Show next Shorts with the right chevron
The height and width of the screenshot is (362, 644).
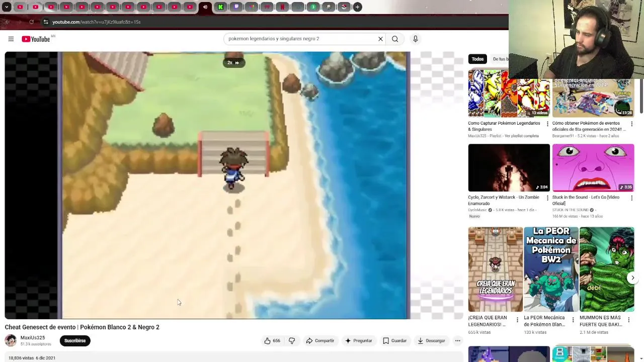[632, 278]
